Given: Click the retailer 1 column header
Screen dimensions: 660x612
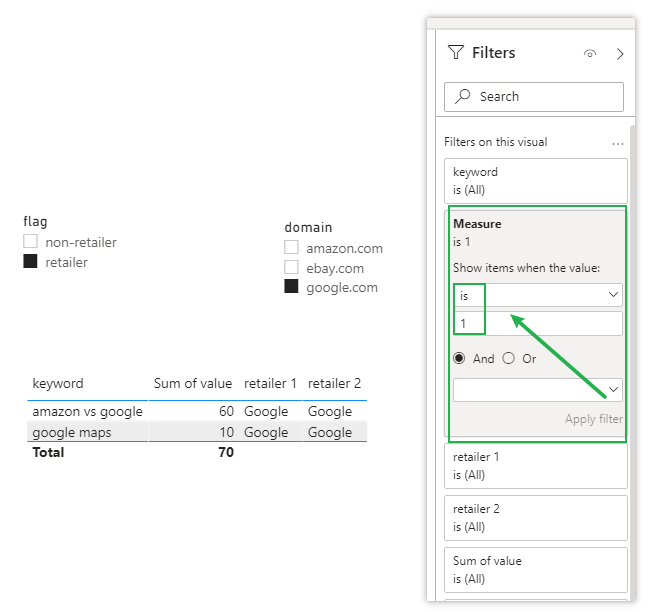Looking at the screenshot, I should 270,383.
